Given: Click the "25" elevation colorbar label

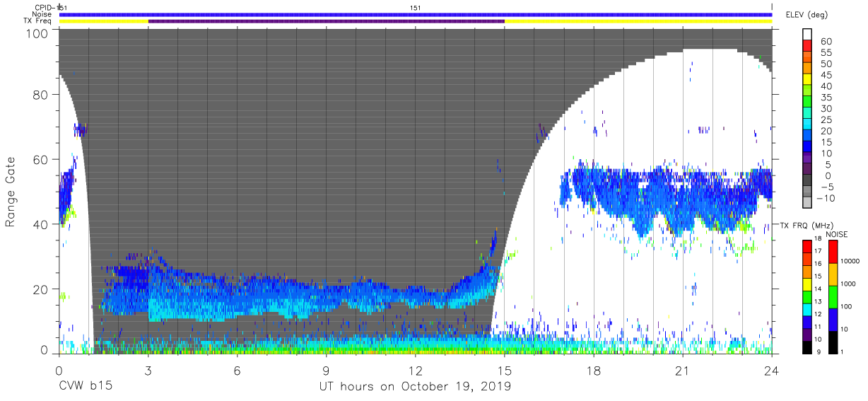Looking at the screenshot, I should coord(826,120).
